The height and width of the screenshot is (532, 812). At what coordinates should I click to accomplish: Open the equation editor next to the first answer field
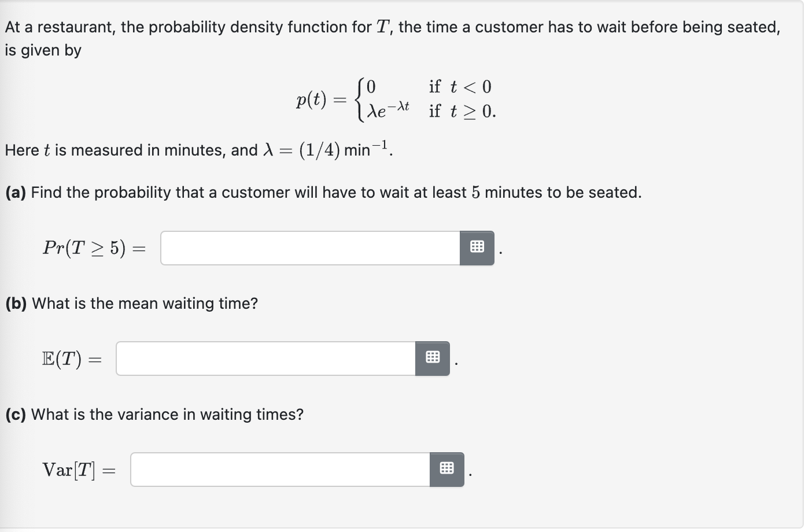(477, 246)
